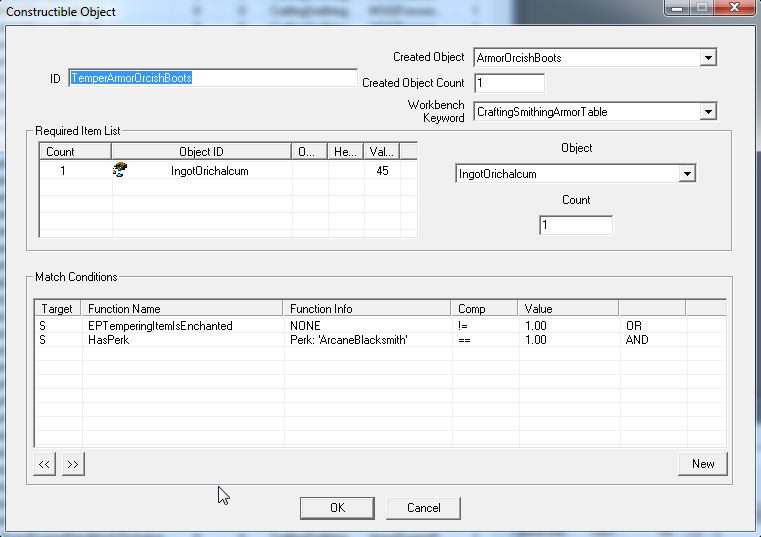Click the O... column header
This screenshot has width=761, height=537.
(x=309, y=151)
